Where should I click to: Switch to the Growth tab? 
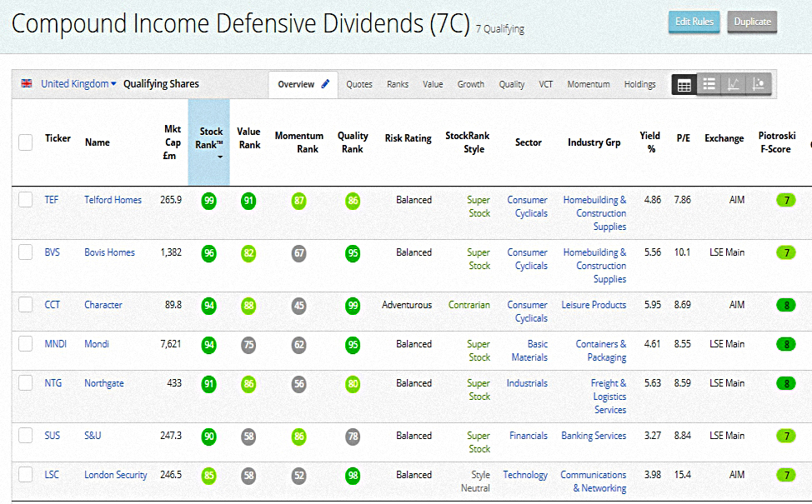pyautogui.click(x=471, y=84)
